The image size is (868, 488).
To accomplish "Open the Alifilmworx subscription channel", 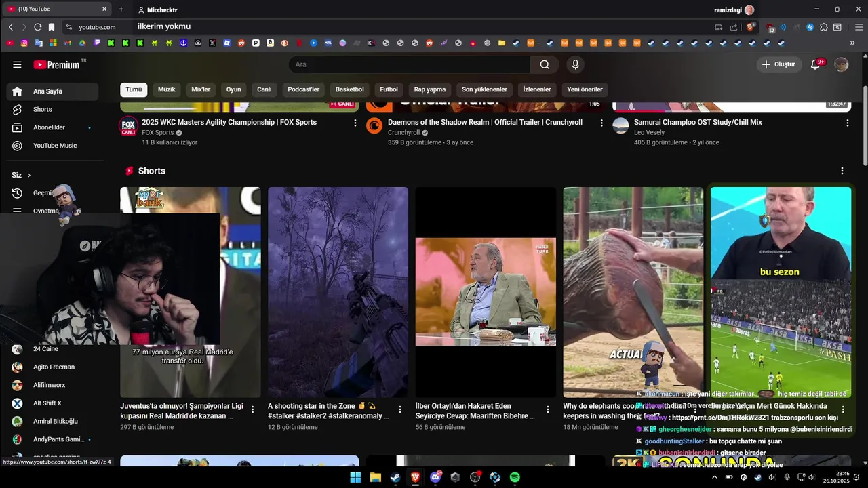I will click(x=52, y=385).
